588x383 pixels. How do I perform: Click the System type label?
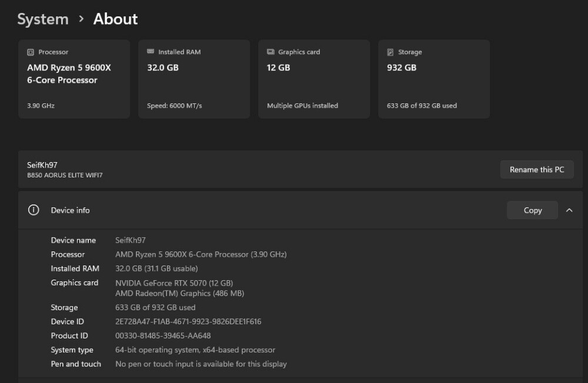click(72, 350)
